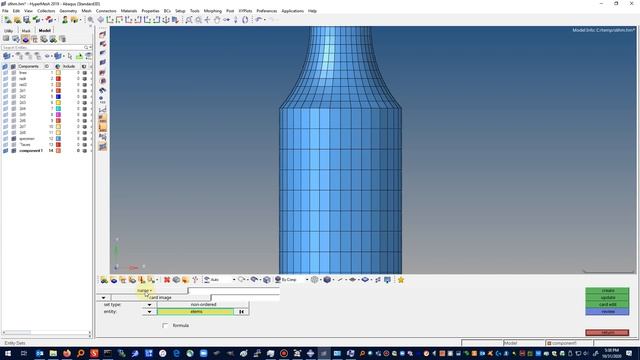The width and height of the screenshot is (640, 360).
Task: Click the green create button
Action: (x=607, y=291)
